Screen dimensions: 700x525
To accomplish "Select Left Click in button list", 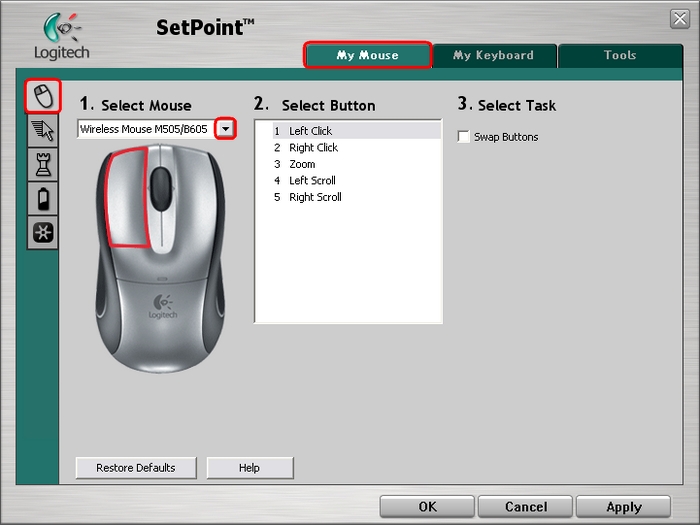I will [356, 131].
